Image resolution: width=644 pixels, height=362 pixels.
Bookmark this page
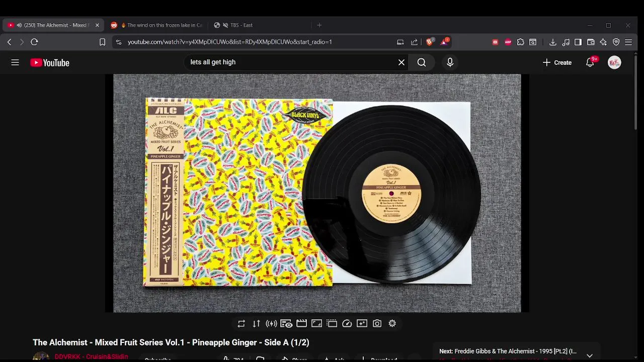[102, 42]
